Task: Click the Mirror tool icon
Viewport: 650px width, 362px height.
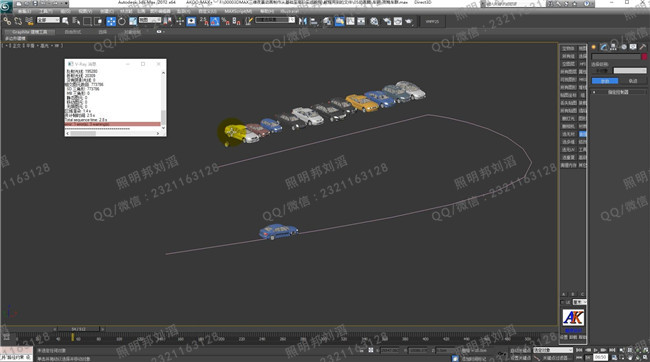Action: click(x=303, y=21)
